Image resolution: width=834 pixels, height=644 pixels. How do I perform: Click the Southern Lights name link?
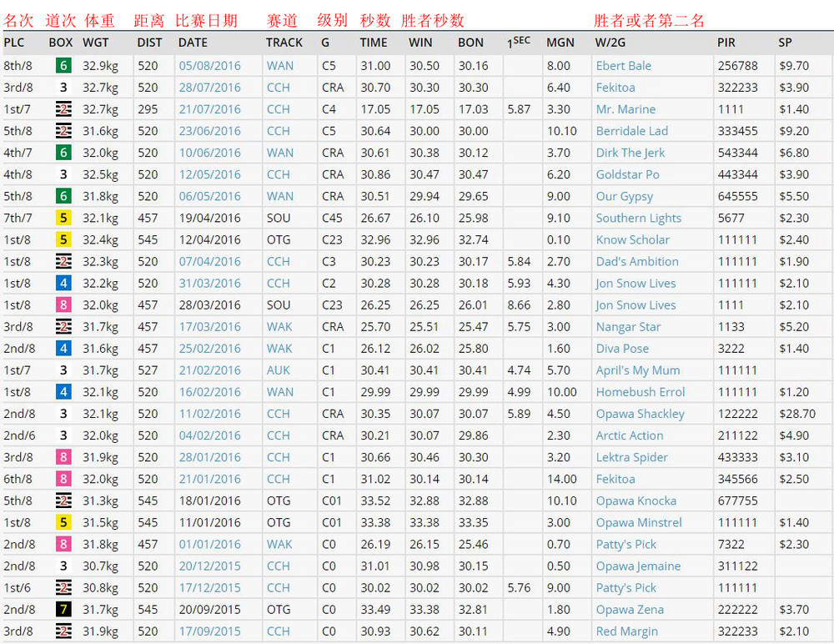click(x=638, y=218)
